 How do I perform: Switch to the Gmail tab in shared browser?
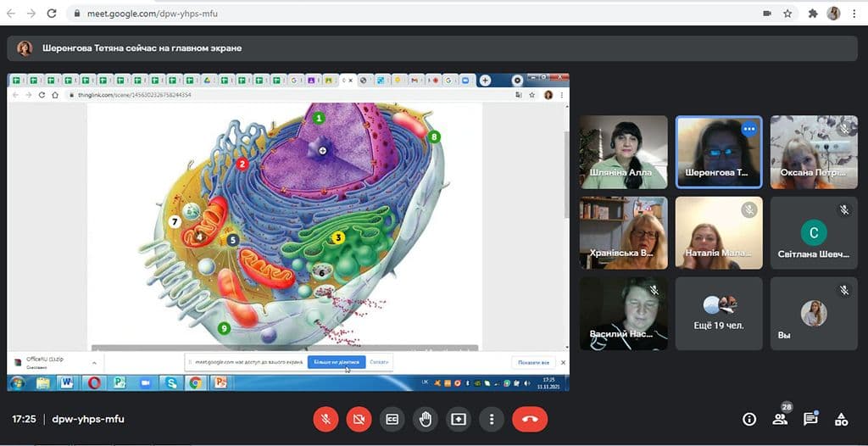pos(414,81)
